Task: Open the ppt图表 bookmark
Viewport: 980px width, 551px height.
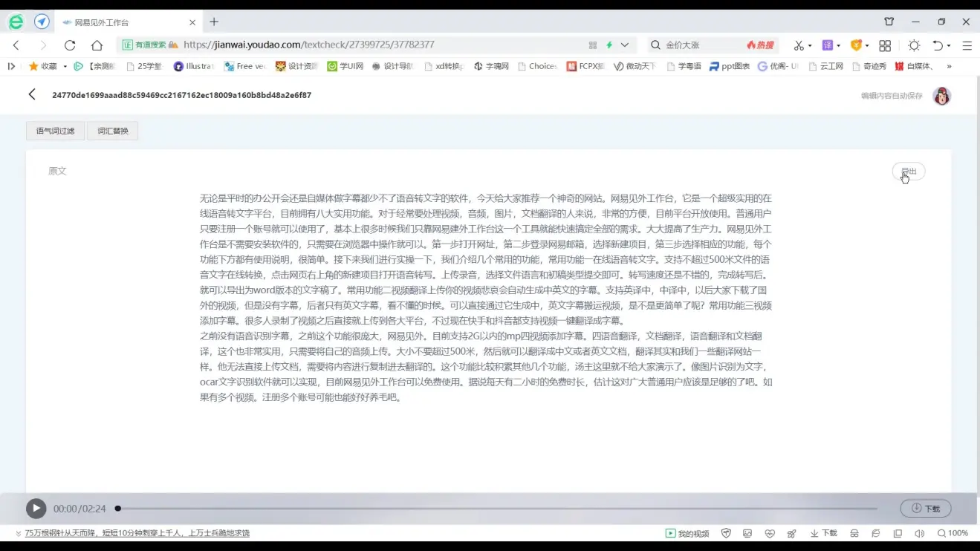Action: click(x=730, y=66)
